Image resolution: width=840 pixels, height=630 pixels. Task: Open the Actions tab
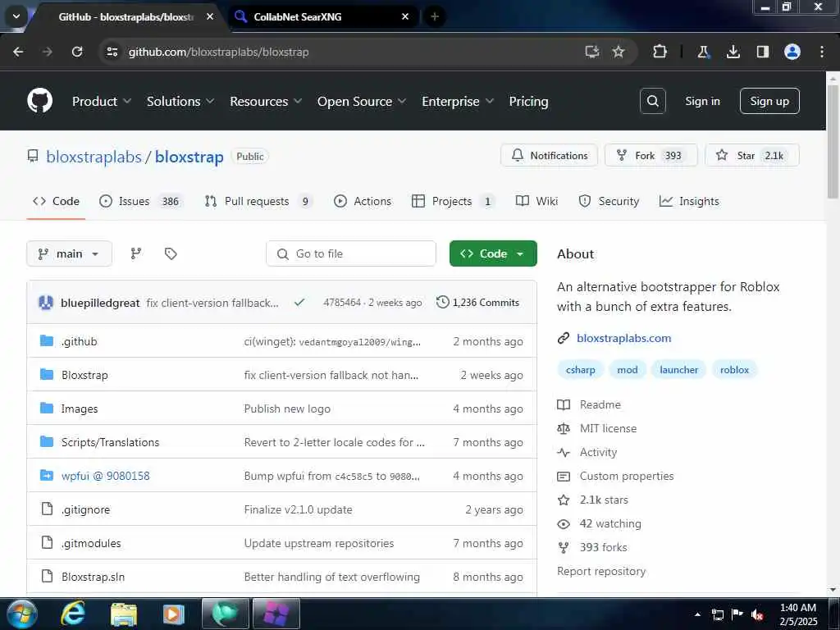point(363,202)
